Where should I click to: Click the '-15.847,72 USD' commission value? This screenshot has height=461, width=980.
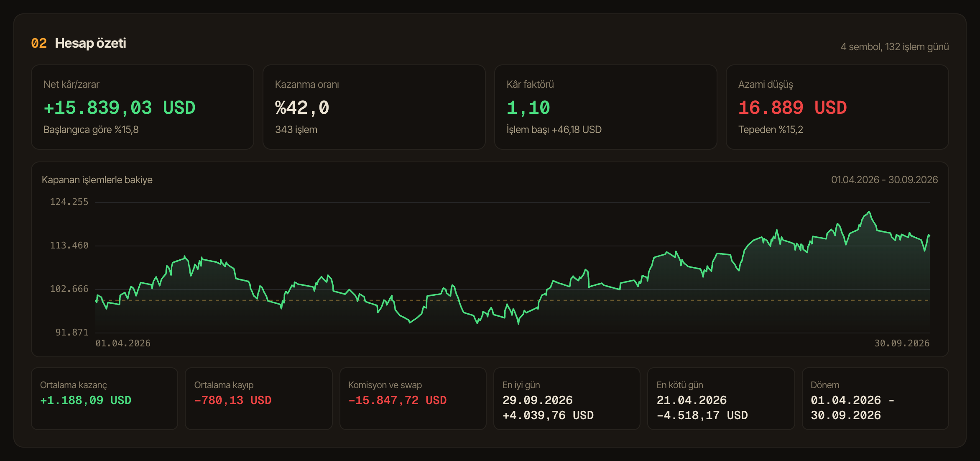pos(398,400)
